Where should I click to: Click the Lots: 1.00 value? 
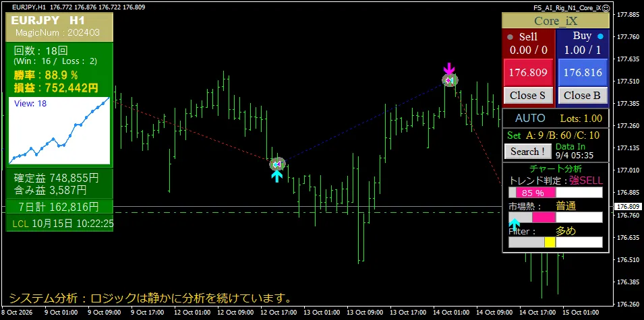tap(581, 119)
